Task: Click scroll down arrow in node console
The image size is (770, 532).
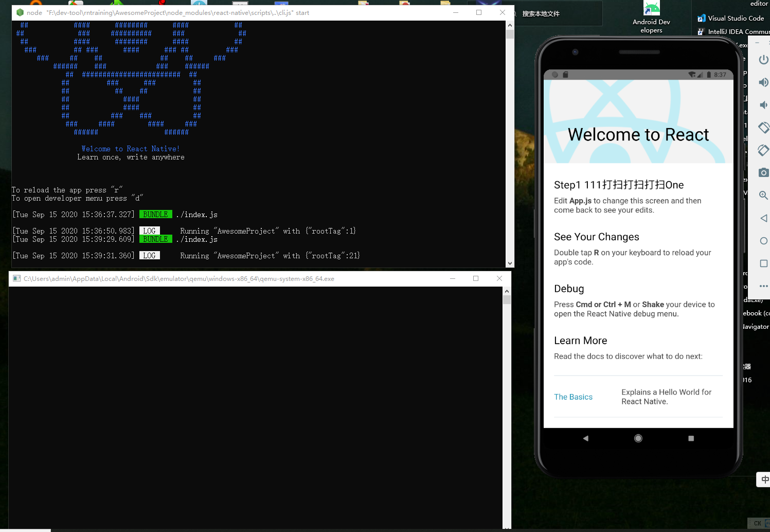Action: (x=510, y=263)
